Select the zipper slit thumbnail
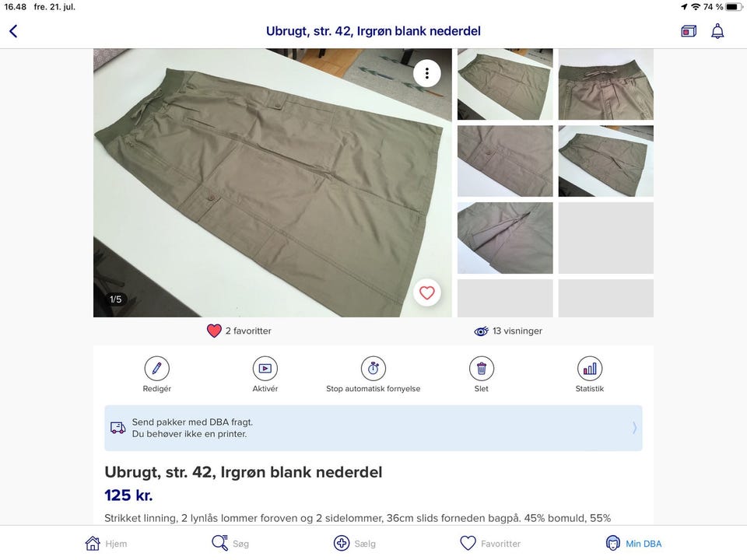 pos(505,238)
